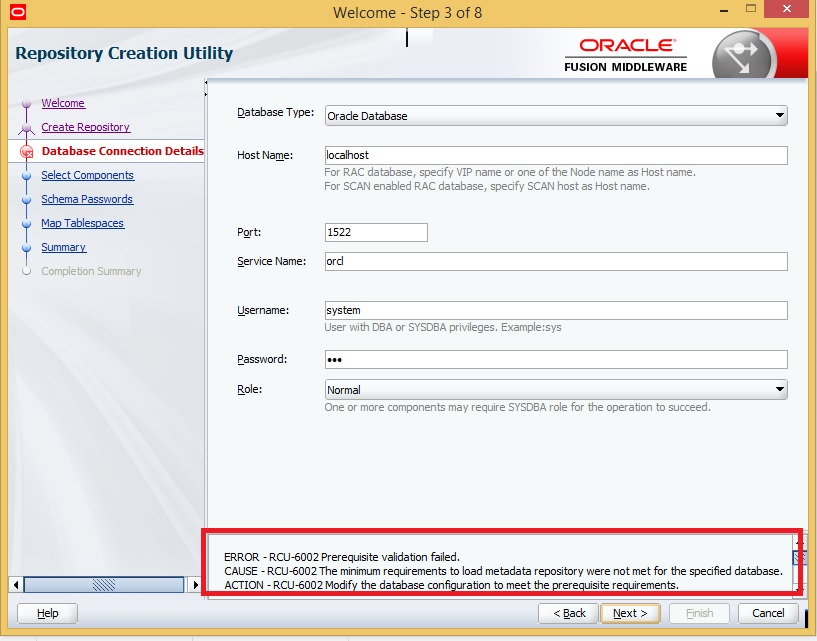Viewport: 817px width, 641px height.
Task: Click the sidebar horizontal scrollbar thumb
Action: click(103, 584)
